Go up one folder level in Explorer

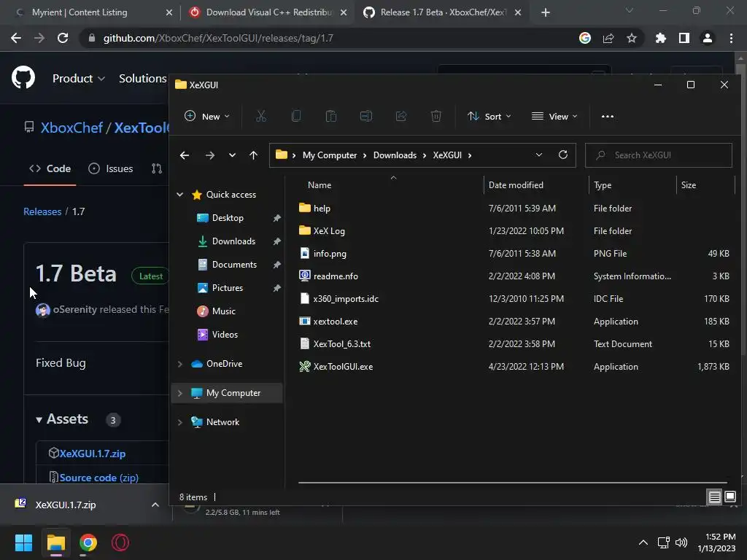coord(253,155)
